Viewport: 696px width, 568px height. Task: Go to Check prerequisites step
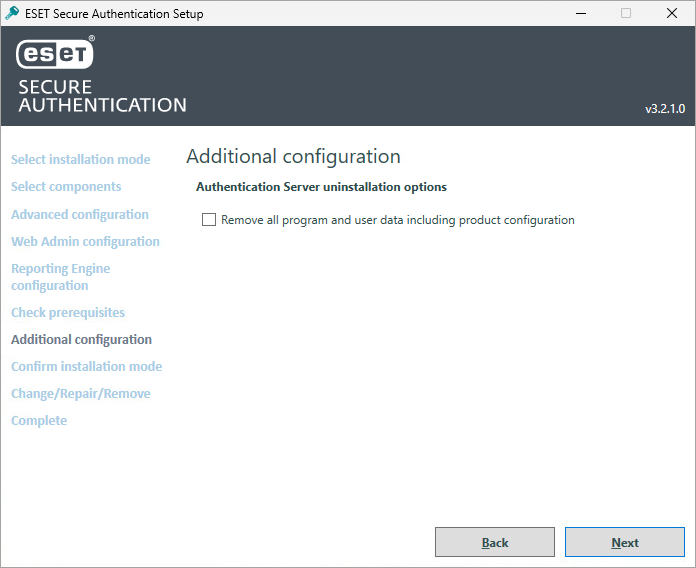click(68, 312)
